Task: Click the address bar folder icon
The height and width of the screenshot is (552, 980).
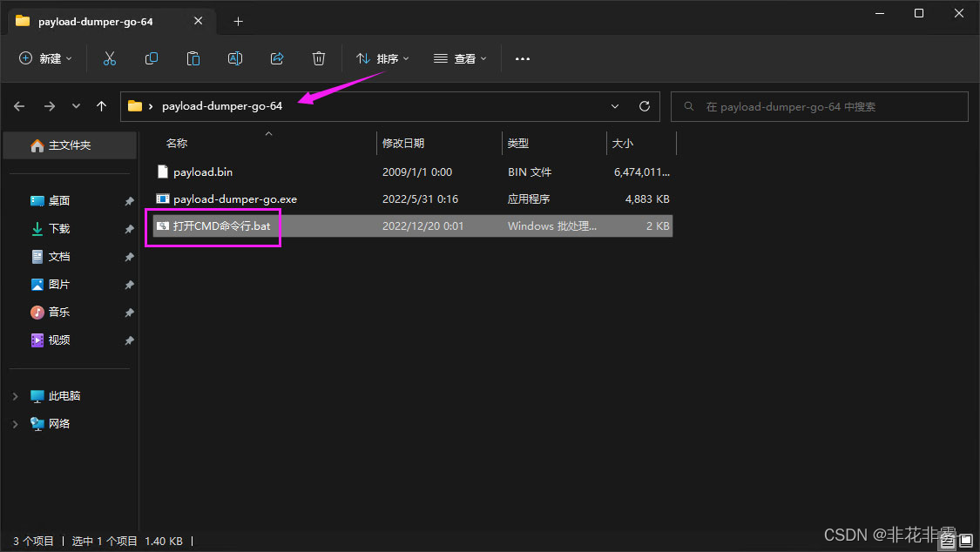Action: click(135, 106)
